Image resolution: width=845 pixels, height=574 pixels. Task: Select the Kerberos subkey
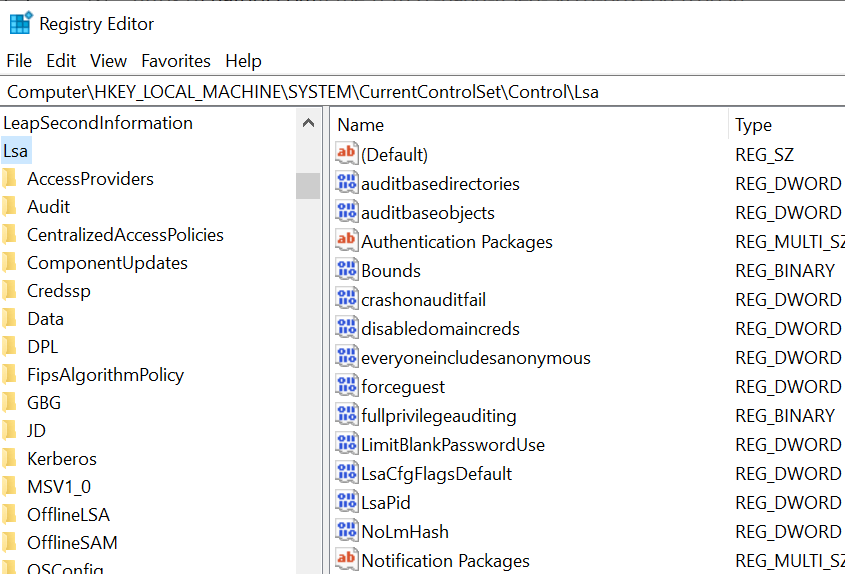tap(62, 459)
